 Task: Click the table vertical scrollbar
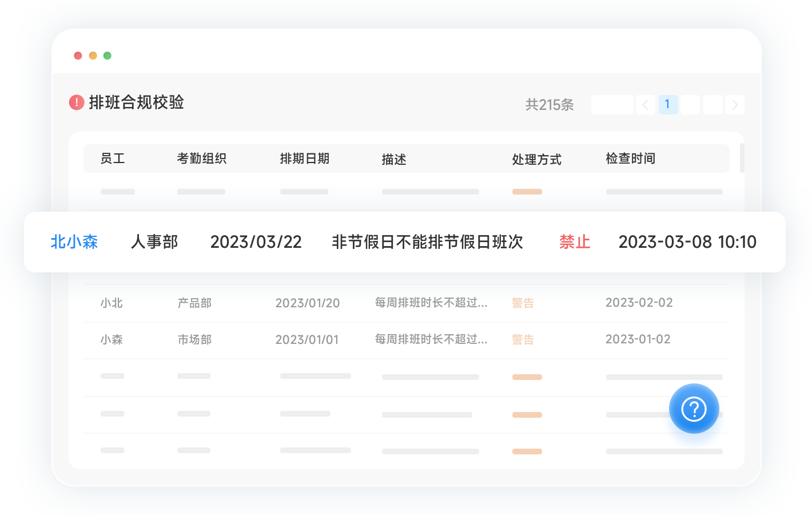coord(742,158)
